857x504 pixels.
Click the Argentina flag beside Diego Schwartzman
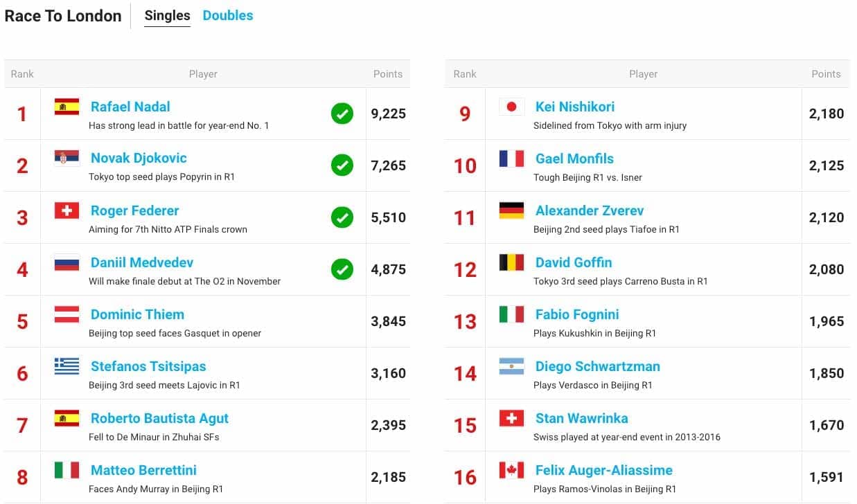tap(511, 366)
